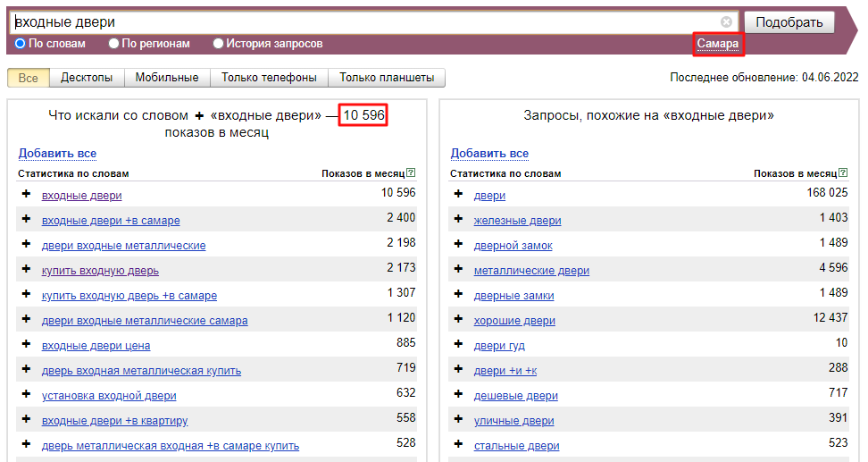The width and height of the screenshot is (868, 462).
Task: Clear the search field with the X icon
Action: coord(726,22)
